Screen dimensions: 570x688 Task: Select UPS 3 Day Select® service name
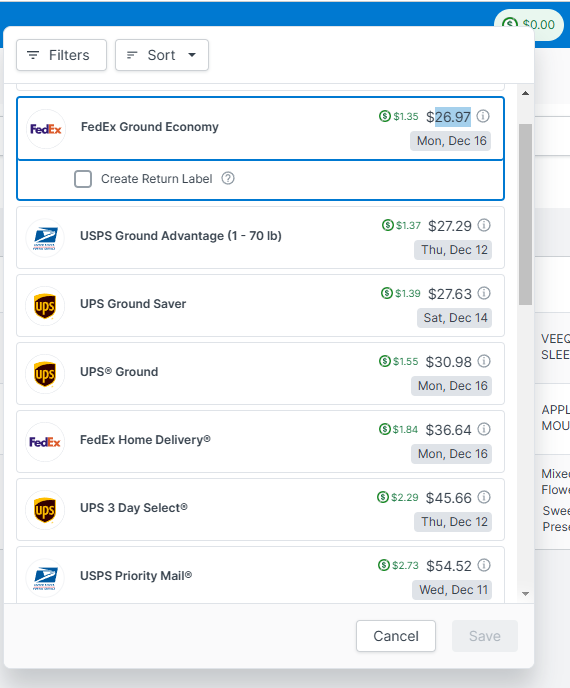coord(134,508)
